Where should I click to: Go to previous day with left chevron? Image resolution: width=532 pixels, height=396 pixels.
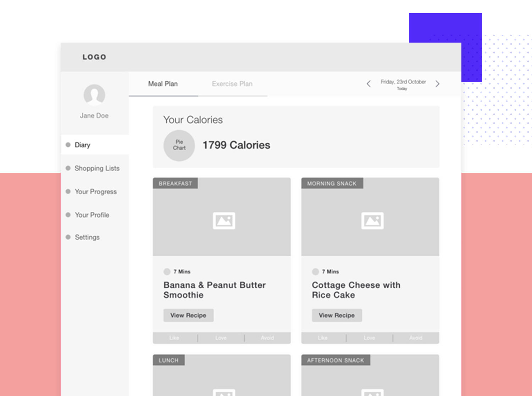tap(368, 84)
